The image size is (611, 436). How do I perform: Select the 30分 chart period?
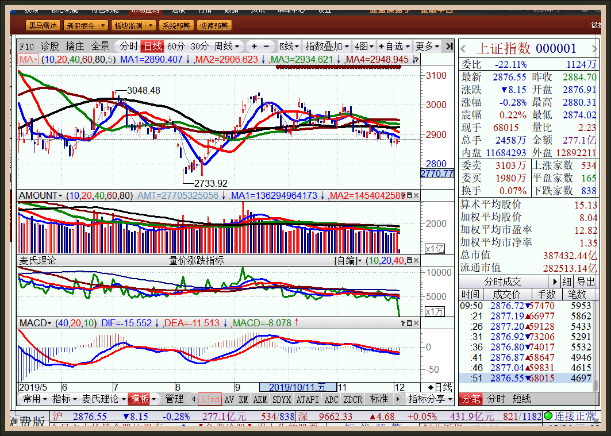[x=199, y=46]
